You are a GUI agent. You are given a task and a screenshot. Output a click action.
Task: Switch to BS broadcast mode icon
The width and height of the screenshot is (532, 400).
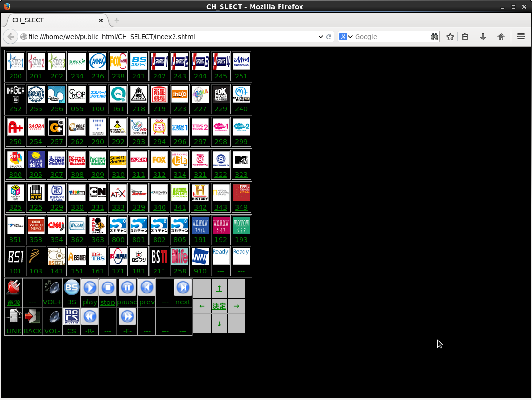[71, 288]
